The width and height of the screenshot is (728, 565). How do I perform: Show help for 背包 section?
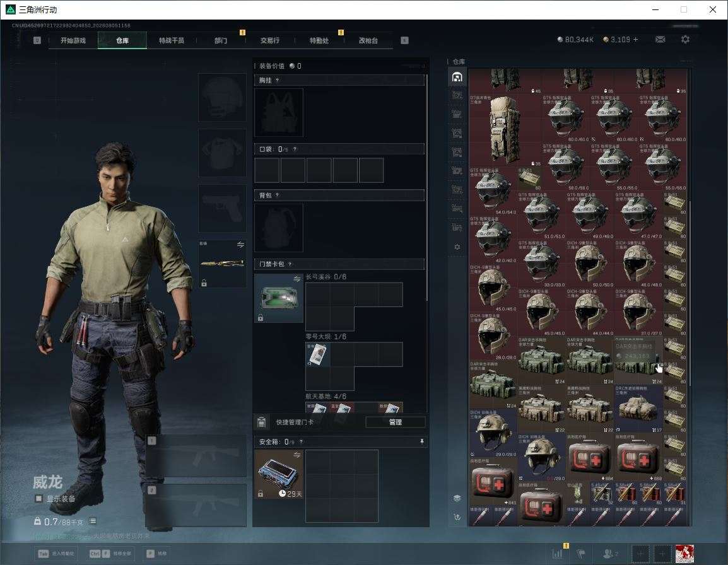tap(277, 195)
